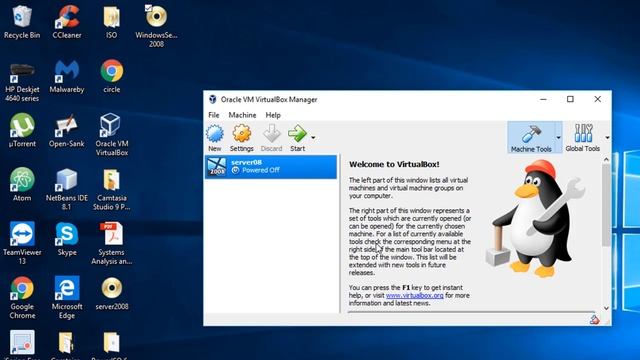
Task: Click the welcome pane scroll up arrow
Action: tap(606, 160)
